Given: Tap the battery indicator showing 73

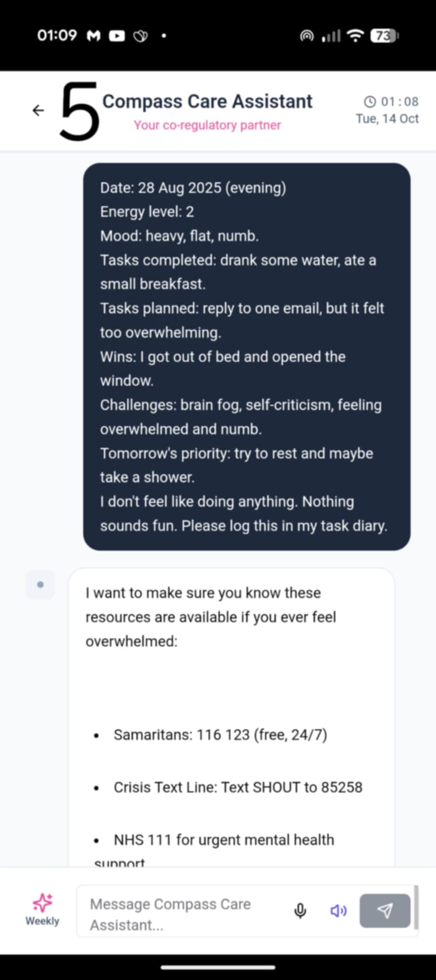Looking at the screenshot, I should pos(384,36).
